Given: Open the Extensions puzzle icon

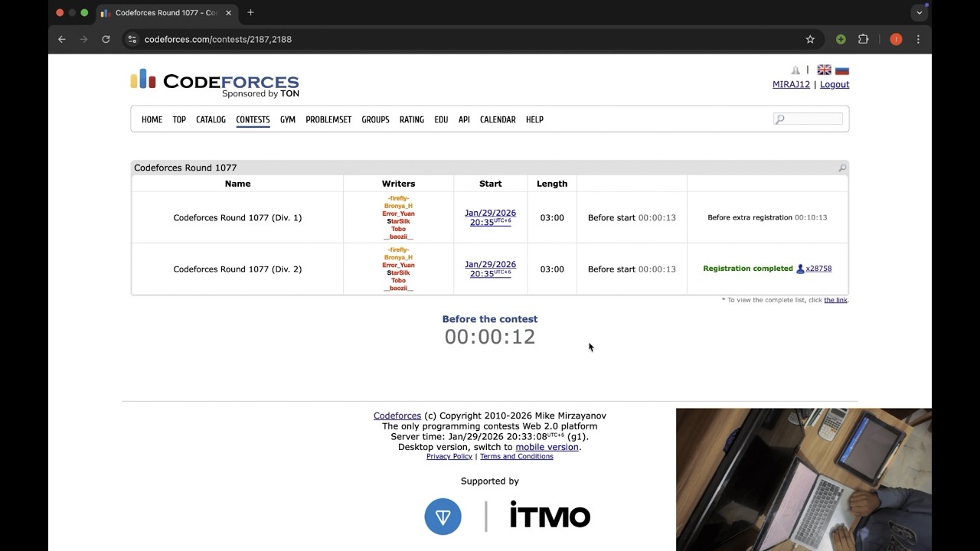Looking at the screenshot, I should (864, 39).
